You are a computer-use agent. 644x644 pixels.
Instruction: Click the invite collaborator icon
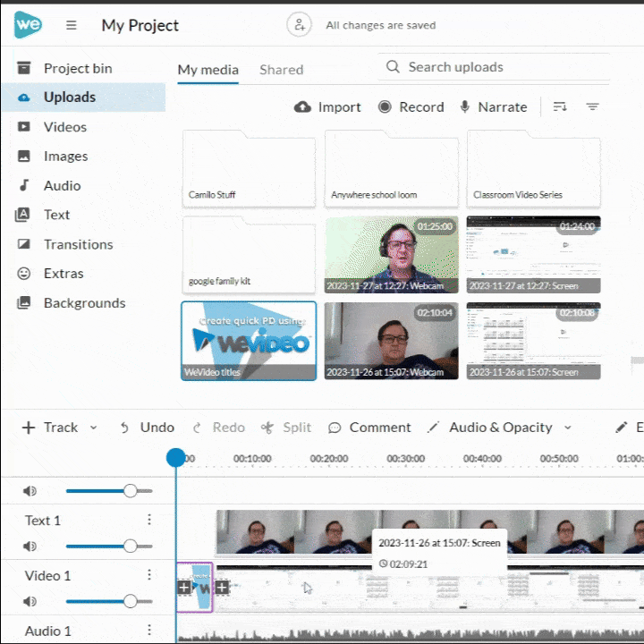[x=299, y=25]
